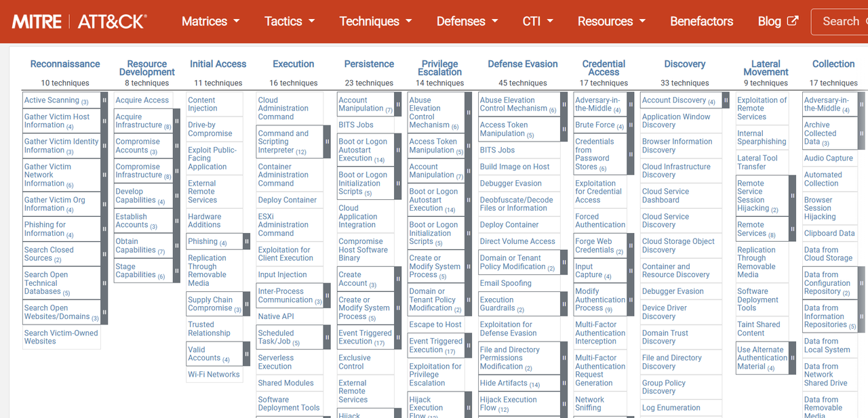The width and height of the screenshot is (868, 418).
Task: Open the Persistence tactic heading
Action: (x=369, y=64)
